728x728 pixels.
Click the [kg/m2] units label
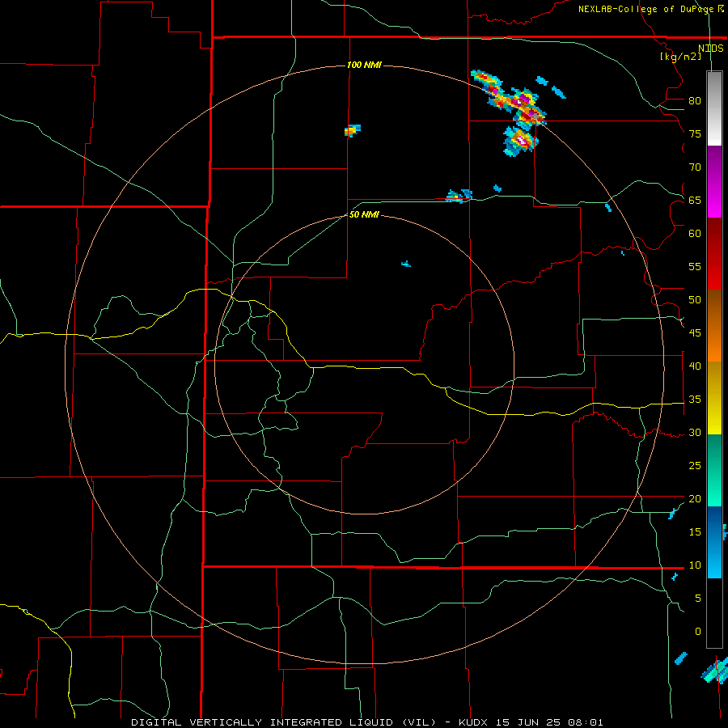[680, 57]
